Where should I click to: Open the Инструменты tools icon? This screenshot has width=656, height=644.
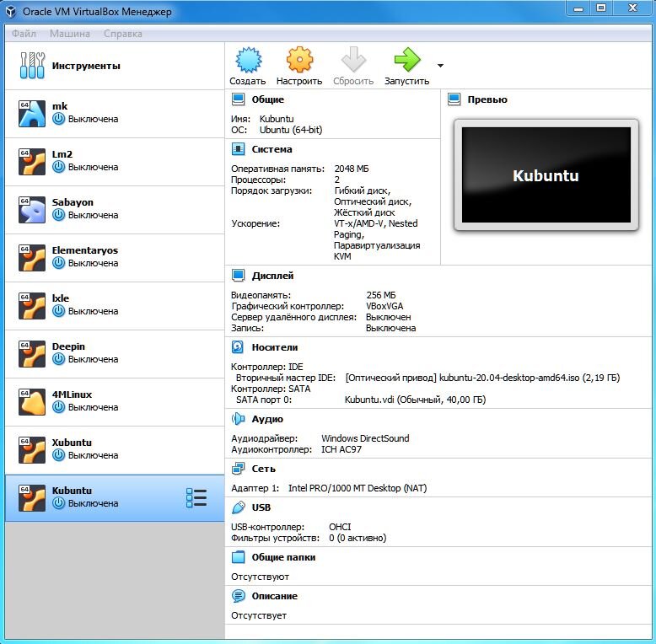pyautogui.click(x=32, y=66)
